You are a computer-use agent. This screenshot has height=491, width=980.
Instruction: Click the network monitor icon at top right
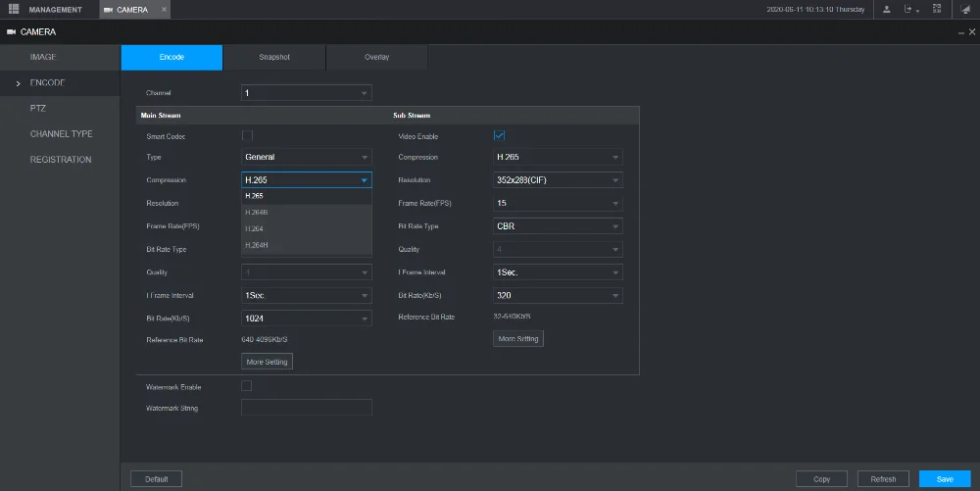pos(964,10)
